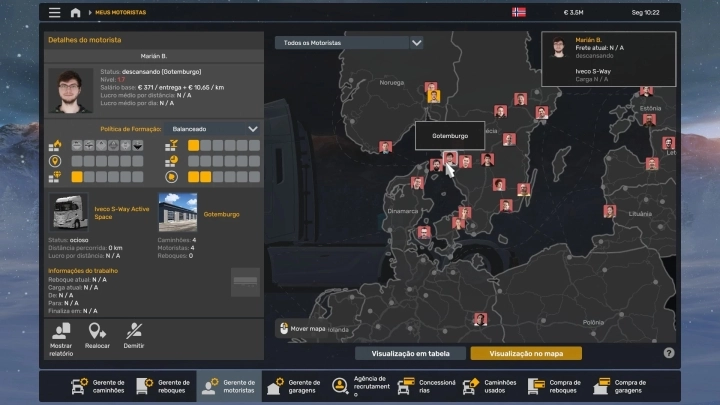Image resolution: width=720 pixels, height=405 pixels.
Task: Click Demitir driver button
Action: coord(134,336)
